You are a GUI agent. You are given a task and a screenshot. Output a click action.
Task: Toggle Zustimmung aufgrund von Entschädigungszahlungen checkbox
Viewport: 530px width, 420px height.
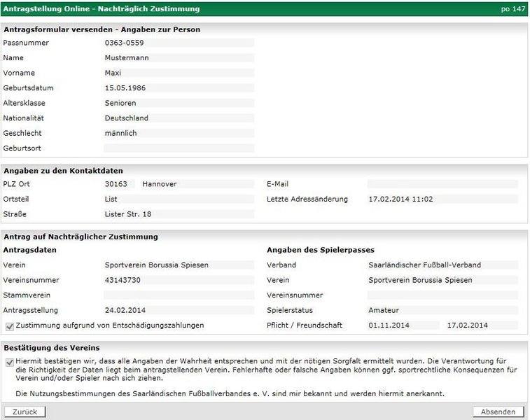click(x=9, y=325)
